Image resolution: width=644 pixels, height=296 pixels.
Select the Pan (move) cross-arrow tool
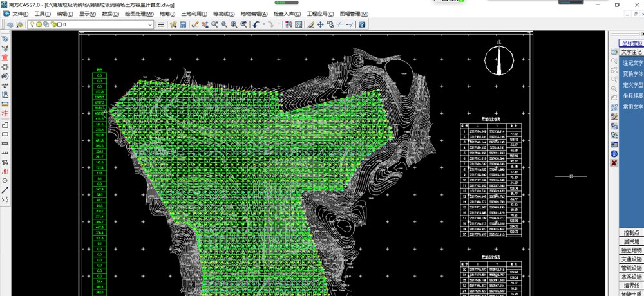pyautogui.click(x=321, y=24)
